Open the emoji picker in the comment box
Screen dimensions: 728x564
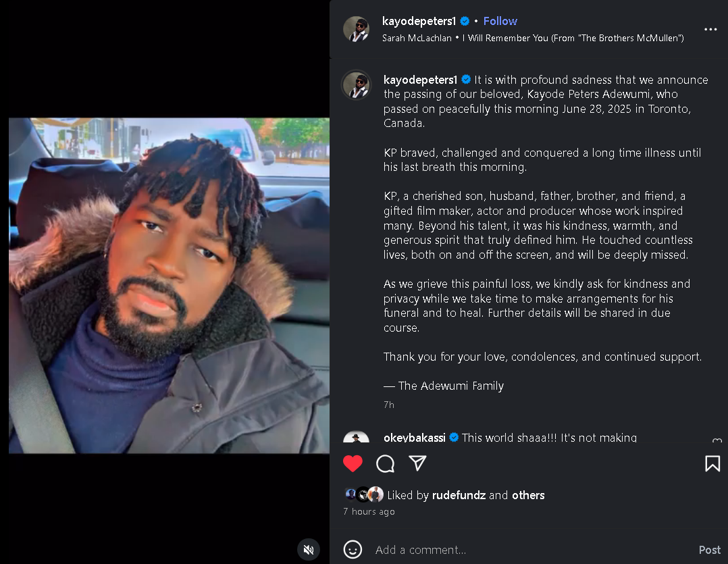coord(353,549)
